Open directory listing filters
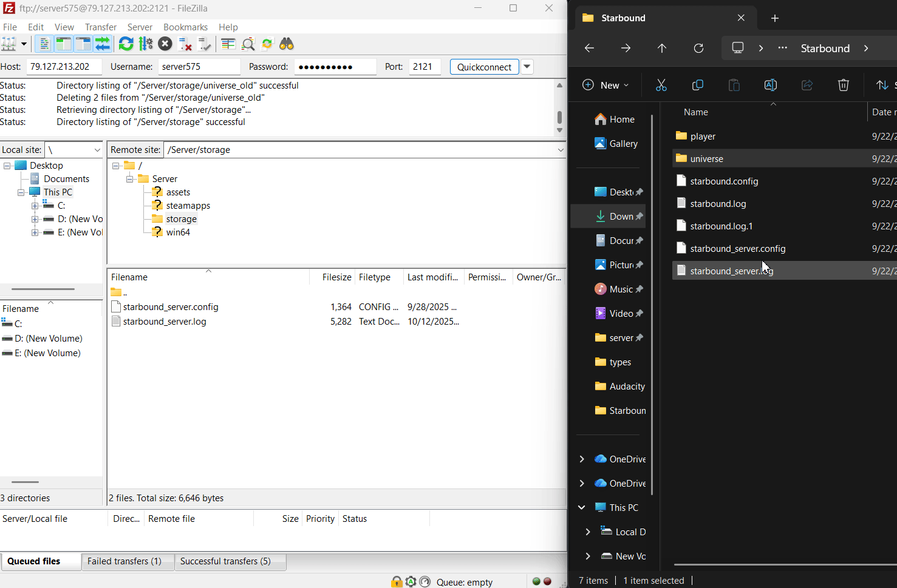897x588 pixels. pyautogui.click(x=228, y=44)
